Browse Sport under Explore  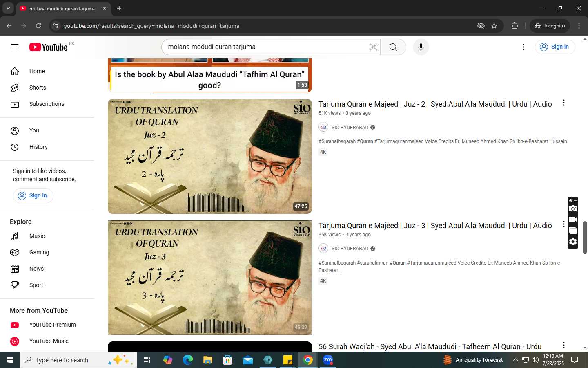pos(47,285)
